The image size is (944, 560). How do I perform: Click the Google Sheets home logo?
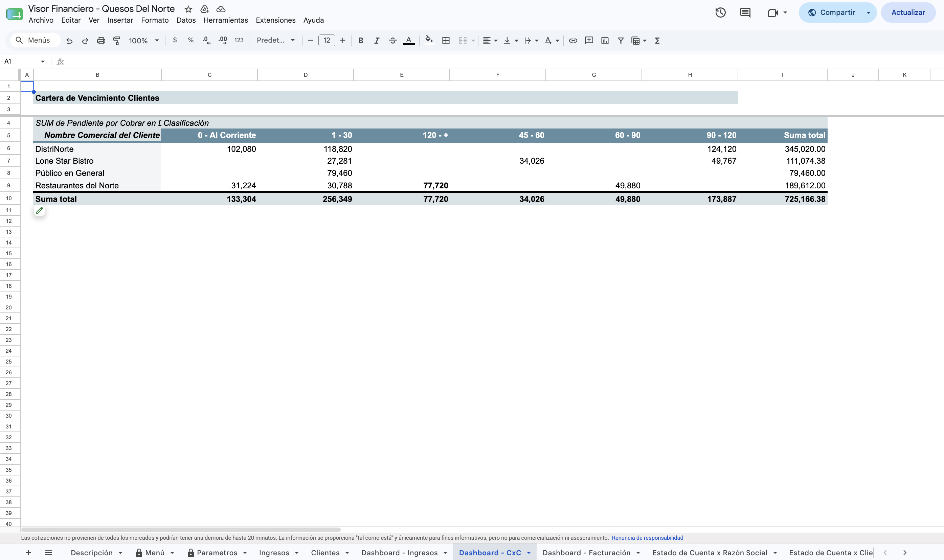[x=14, y=14]
